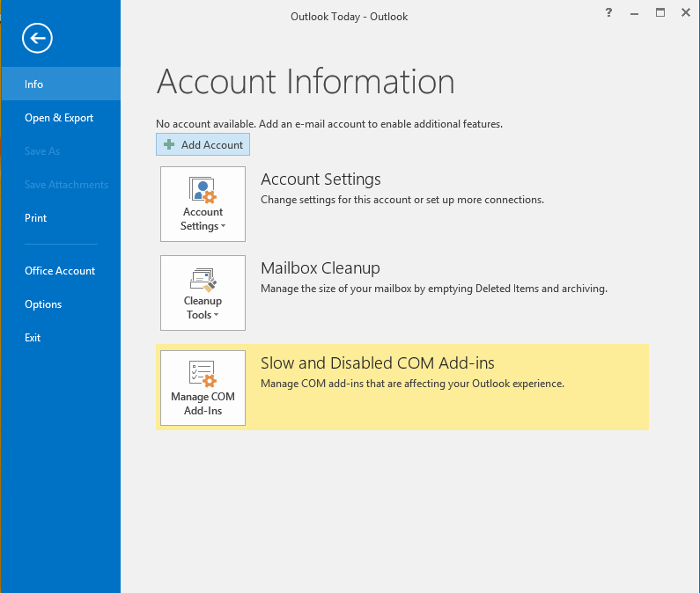Click the Account Information page title
The height and width of the screenshot is (593, 700).
pyautogui.click(x=306, y=82)
